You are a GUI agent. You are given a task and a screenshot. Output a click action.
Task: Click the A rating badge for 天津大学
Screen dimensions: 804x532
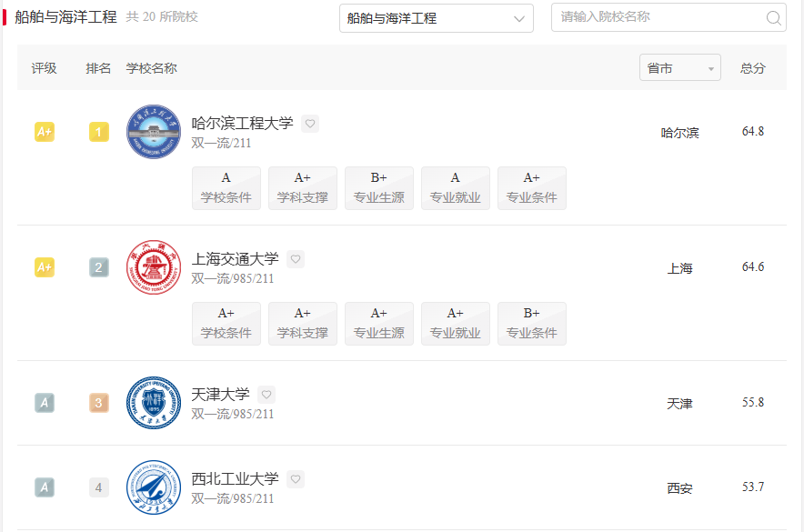[x=44, y=403]
